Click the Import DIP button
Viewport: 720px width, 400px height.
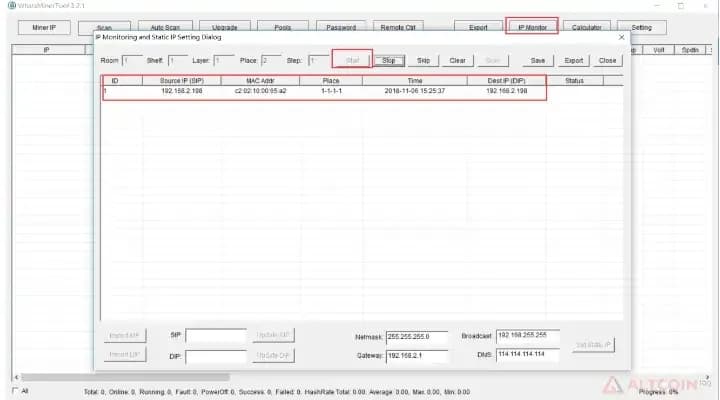coord(125,355)
